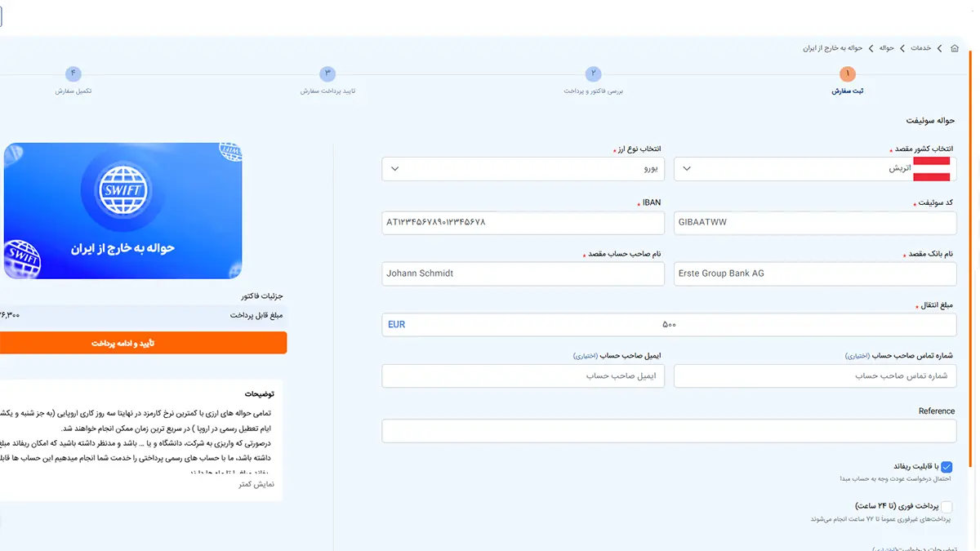Viewport: 980px width, 551px height.
Task: Click the home icon in the breadcrumb
Action: click(954, 48)
